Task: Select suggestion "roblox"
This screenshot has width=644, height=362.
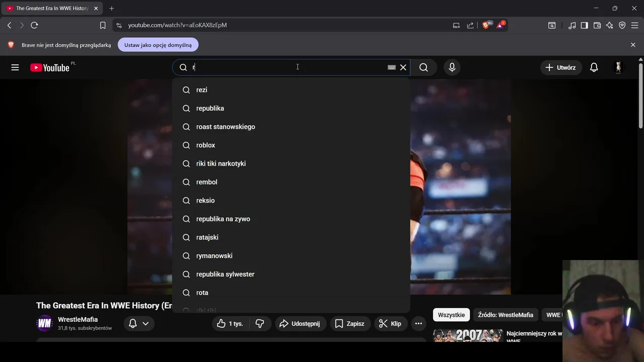Action: pos(291,145)
